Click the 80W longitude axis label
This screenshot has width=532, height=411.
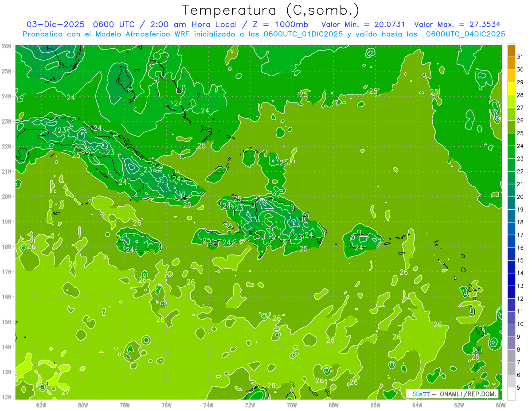pyautogui.click(x=83, y=405)
